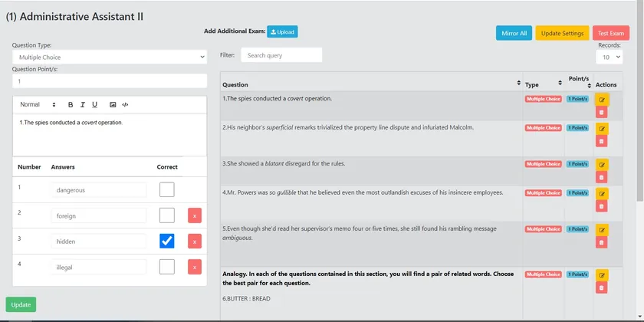
Task: Open the Question Type dropdown
Action: 110,57
